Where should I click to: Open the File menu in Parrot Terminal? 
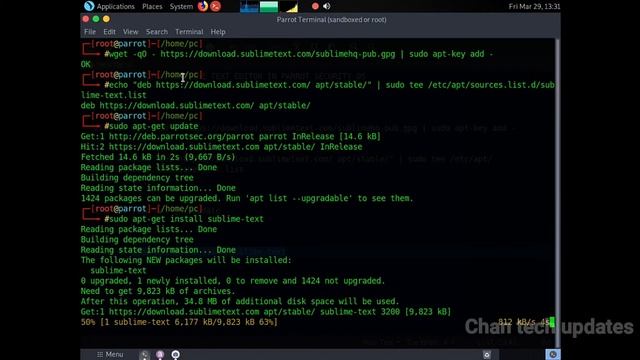click(x=90, y=31)
